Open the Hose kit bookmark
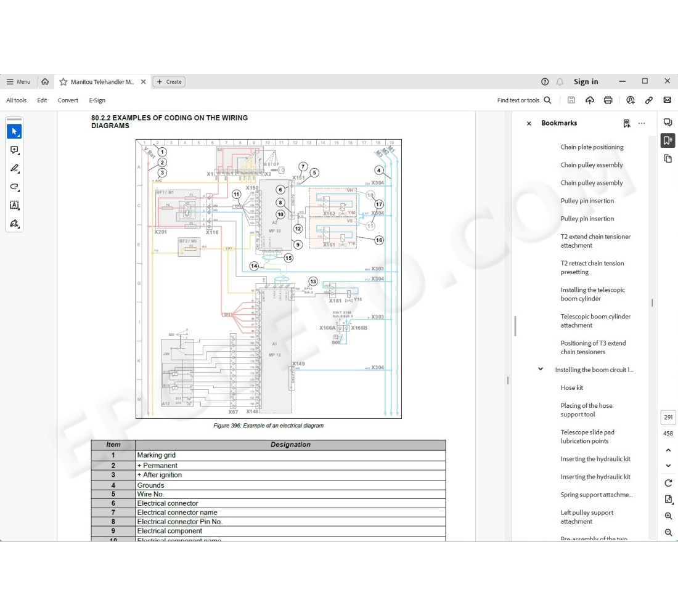This screenshot has width=678, height=616. pyautogui.click(x=571, y=387)
